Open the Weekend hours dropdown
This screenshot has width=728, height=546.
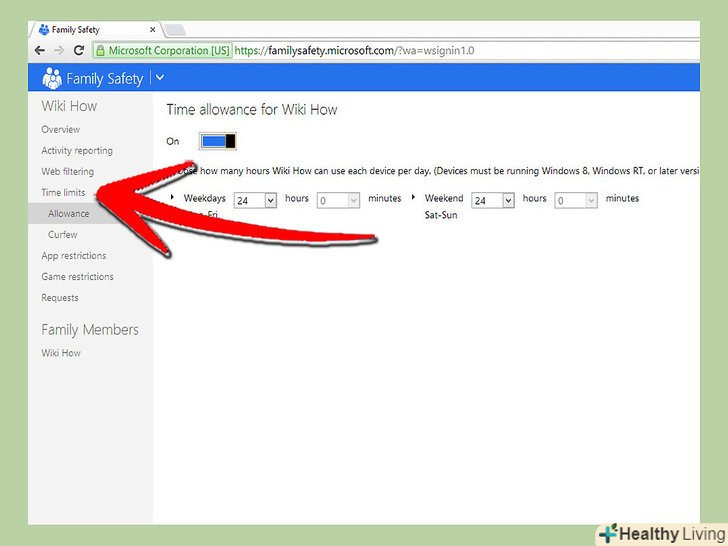pos(493,200)
